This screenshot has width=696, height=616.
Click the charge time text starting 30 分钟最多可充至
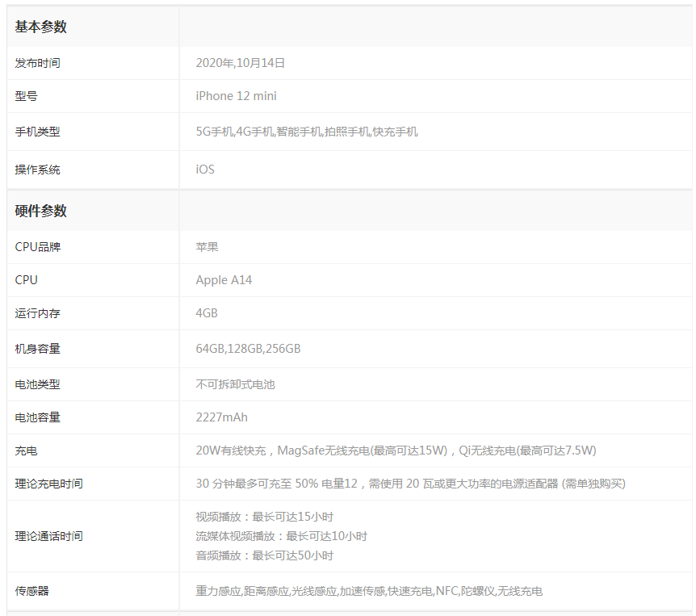(411, 484)
